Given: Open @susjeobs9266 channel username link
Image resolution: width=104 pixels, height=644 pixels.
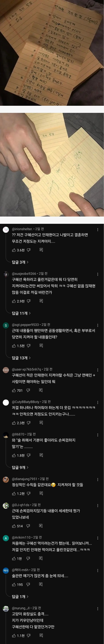Looking at the screenshot, I should (x=24, y=273).
